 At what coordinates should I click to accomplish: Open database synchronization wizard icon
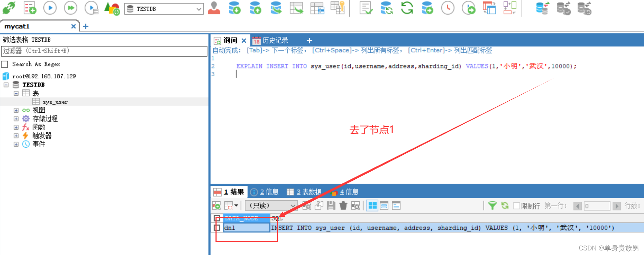387,8
